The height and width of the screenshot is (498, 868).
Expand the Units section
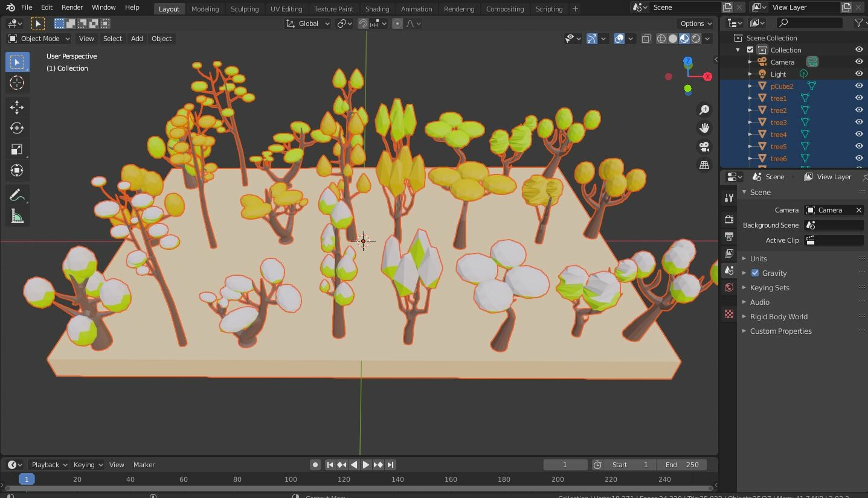pyautogui.click(x=758, y=258)
